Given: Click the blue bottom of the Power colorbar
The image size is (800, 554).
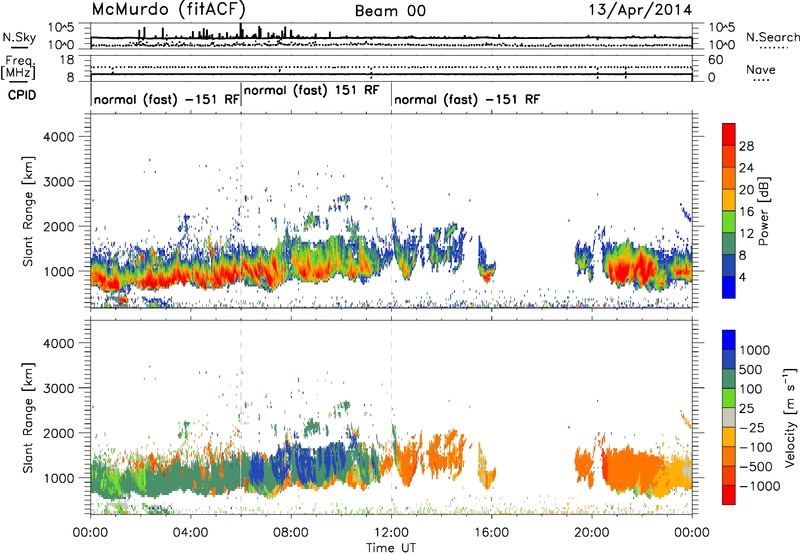Looking at the screenshot, I should coord(729,287).
